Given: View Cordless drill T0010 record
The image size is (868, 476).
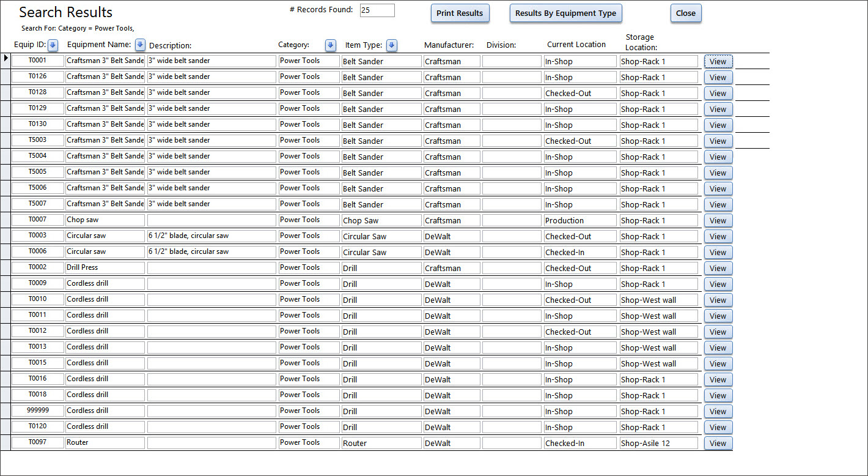Looking at the screenshot, I should [718, 300].
